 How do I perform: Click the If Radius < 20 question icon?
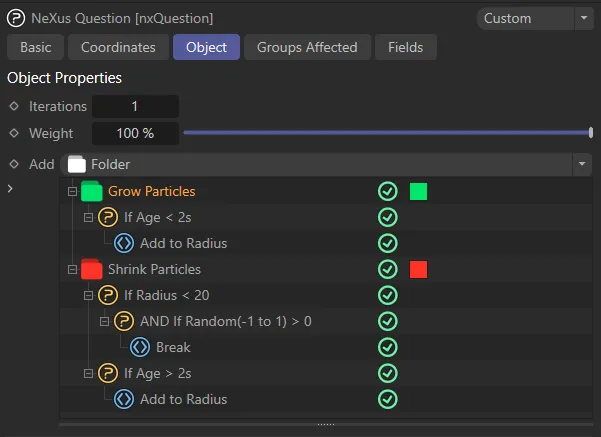(108, 295)
